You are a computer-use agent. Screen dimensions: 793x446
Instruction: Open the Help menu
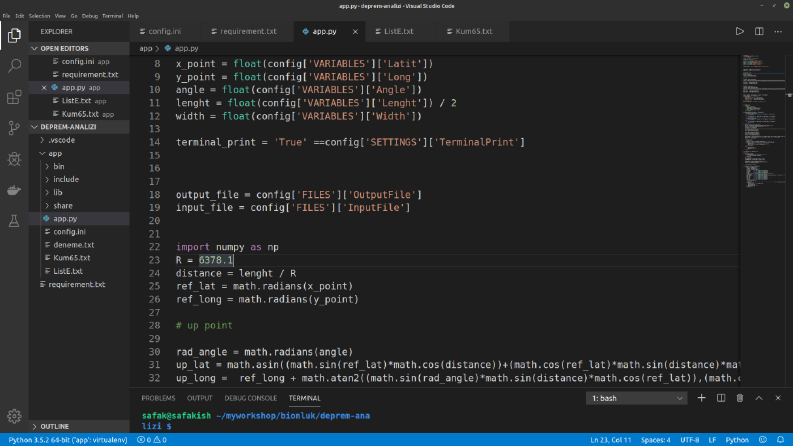133,16
